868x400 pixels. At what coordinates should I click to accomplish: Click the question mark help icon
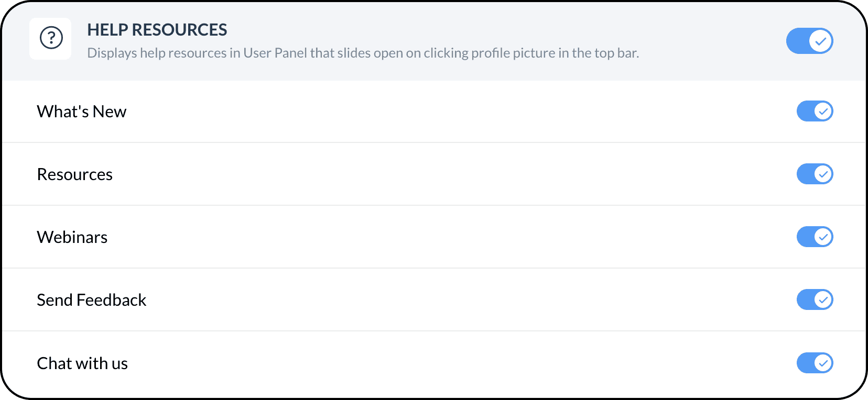51,38
